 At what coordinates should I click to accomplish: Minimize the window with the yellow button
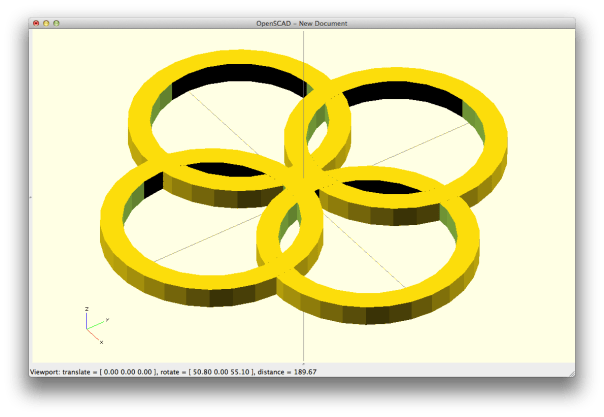[46, 21]
